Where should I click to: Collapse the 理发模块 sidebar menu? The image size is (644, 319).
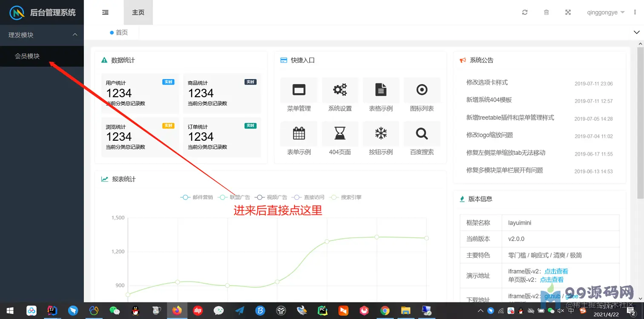point(42,35)
